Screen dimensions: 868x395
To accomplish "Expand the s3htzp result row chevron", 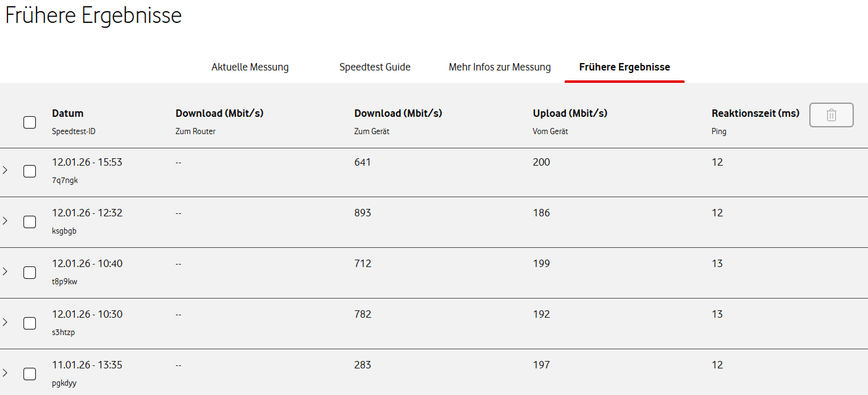I will click(x=5, y=322).
